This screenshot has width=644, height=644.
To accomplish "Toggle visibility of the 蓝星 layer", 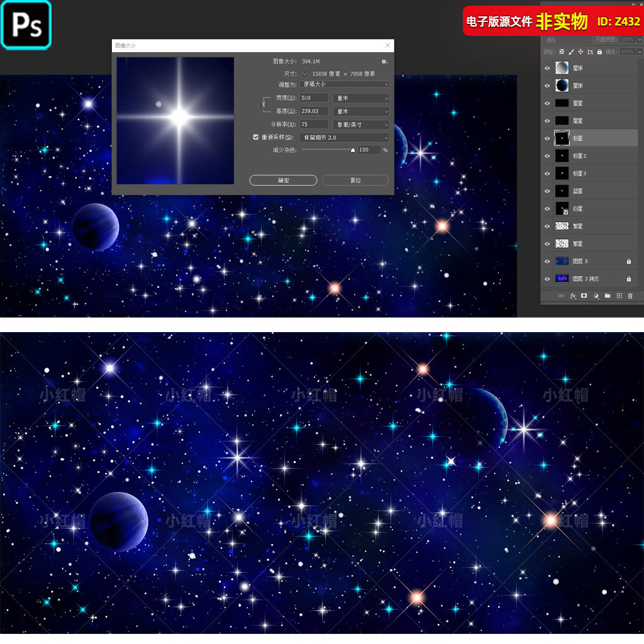I will [547, 191].
